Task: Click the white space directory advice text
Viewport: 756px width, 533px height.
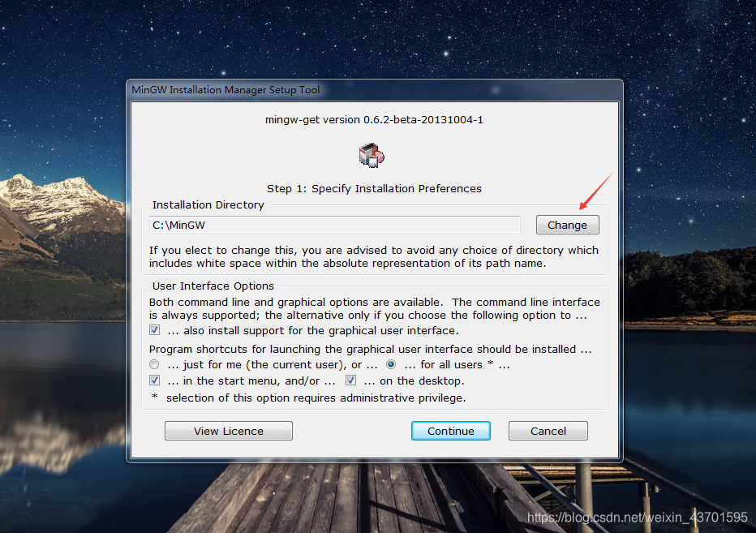Action: (x=374, y=256)
